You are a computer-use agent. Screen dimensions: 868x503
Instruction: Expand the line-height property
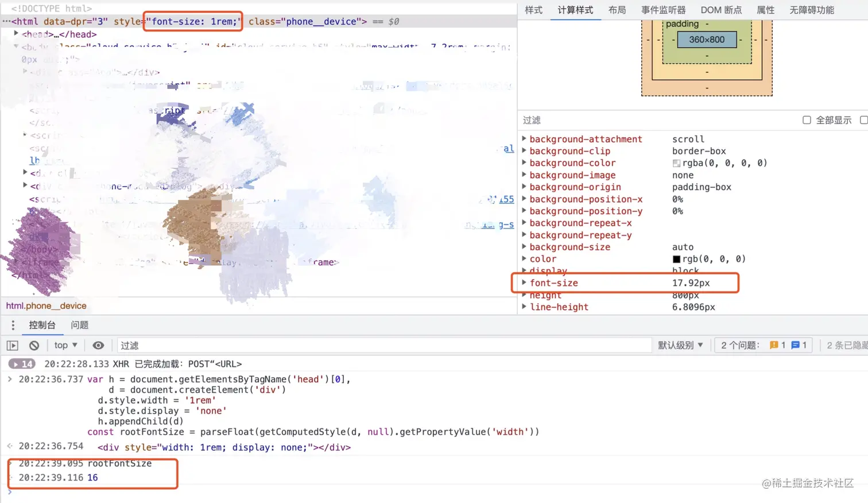click(524, 307)
